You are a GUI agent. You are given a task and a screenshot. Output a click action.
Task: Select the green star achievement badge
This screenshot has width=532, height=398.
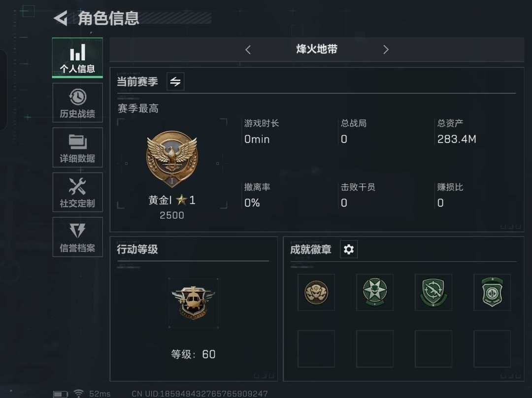(x=374, y=293)
